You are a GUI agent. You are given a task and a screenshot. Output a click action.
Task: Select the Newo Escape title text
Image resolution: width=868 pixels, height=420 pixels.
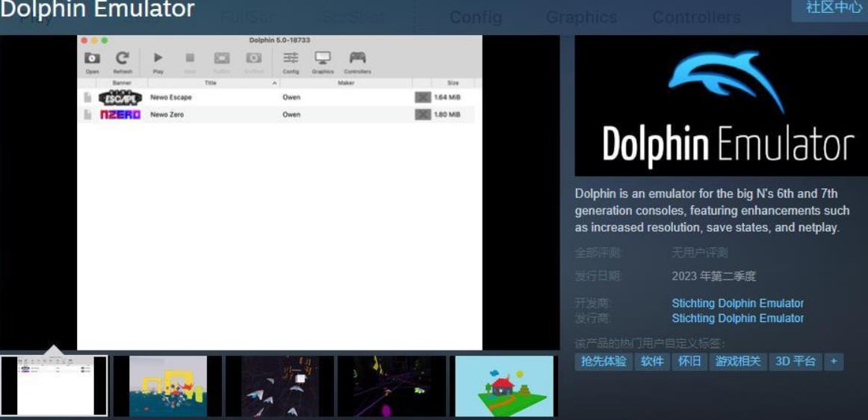point(171,97)
